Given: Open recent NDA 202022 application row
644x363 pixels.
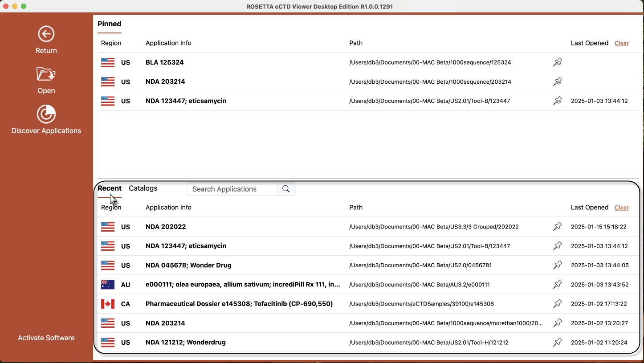Looking at the screenshot, I should [166, 227].
